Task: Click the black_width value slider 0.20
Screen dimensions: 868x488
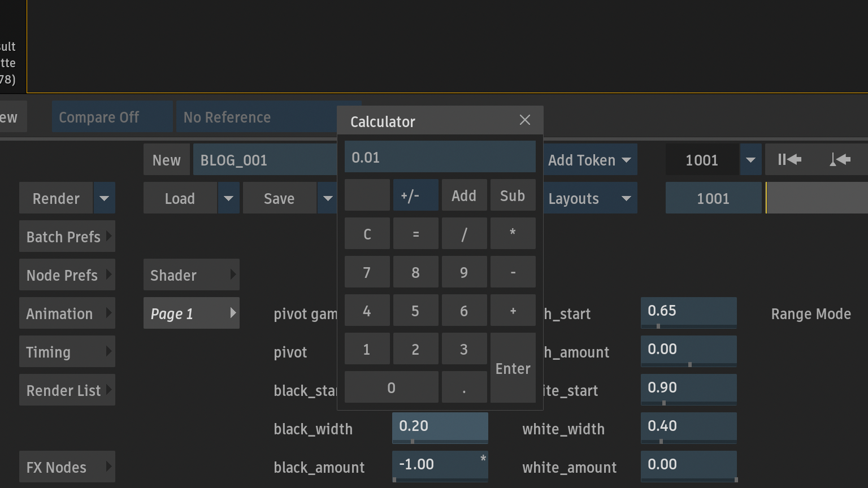Action: pos(440,428)
